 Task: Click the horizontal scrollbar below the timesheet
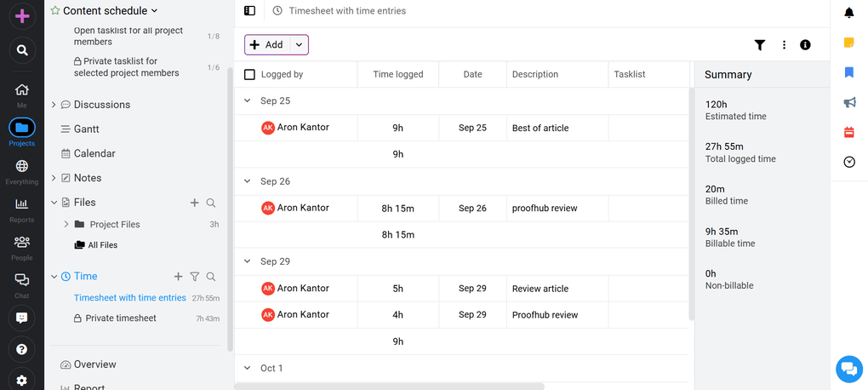(x=389, y=386)
